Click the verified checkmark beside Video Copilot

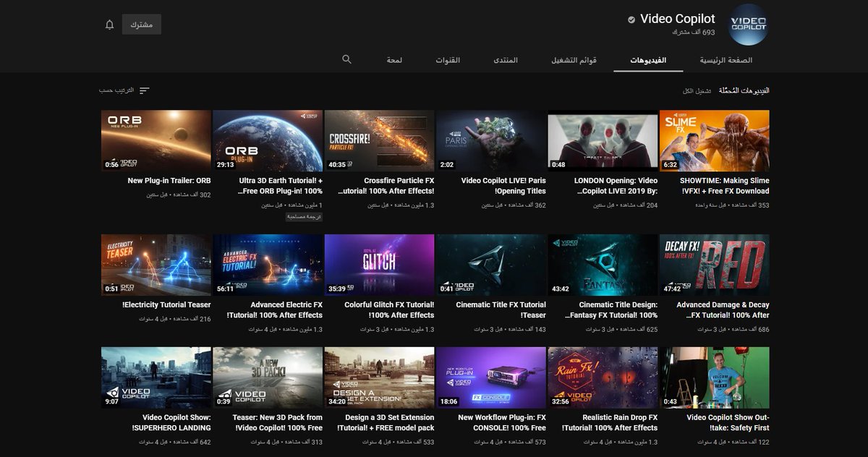click(631, 20)
